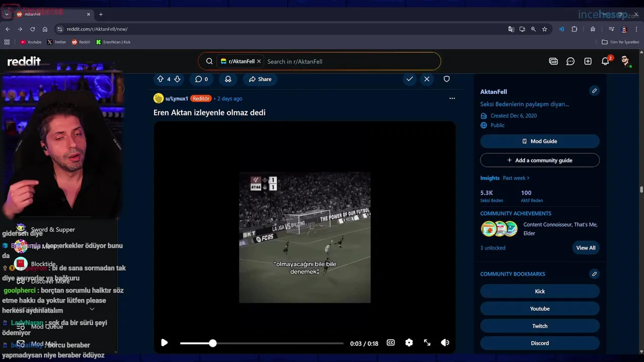Open the Twitch bookmark

click(540, 326)
